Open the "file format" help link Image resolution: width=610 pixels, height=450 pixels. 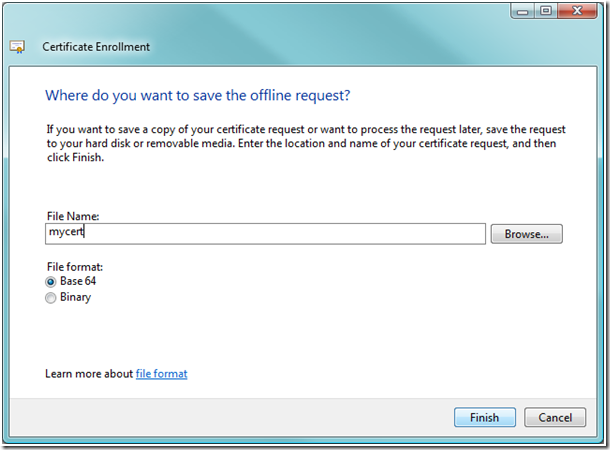tap(161, 374)
